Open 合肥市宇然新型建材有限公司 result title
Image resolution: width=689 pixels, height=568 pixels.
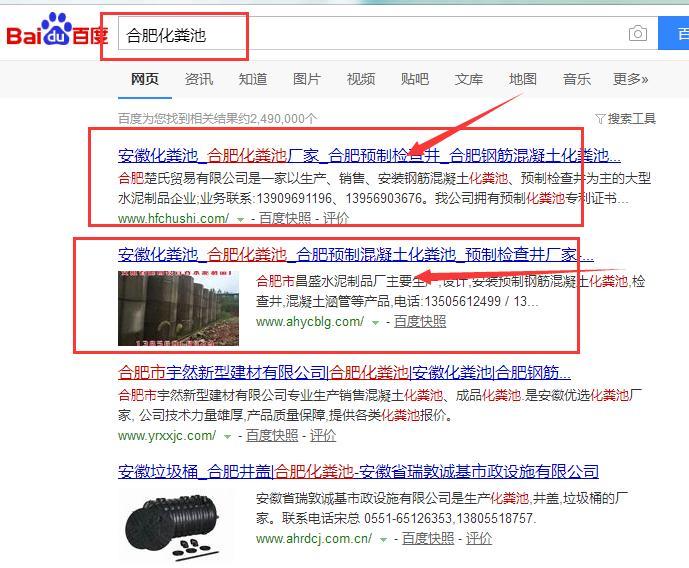(x=344, y=373)
